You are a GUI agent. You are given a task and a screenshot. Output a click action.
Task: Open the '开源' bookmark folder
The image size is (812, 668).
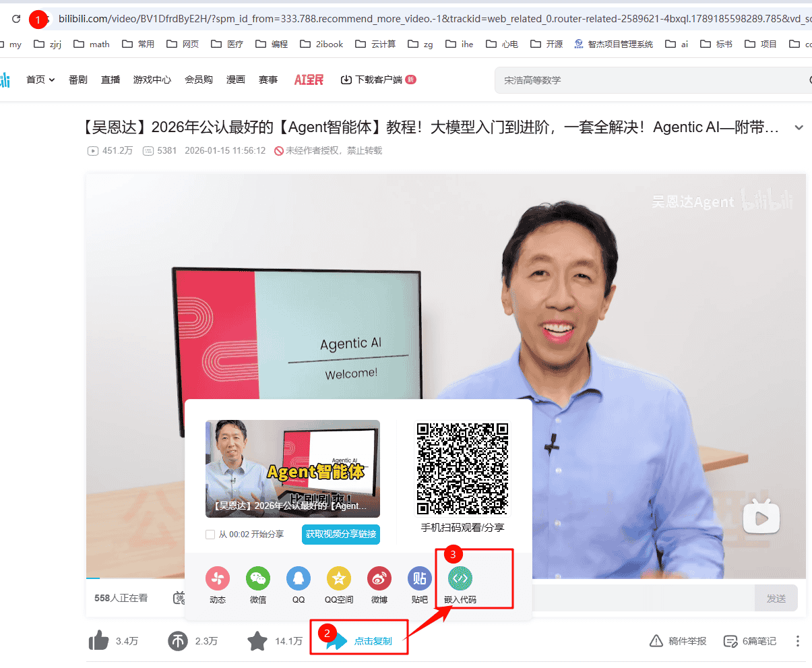[x=546, y=44]
